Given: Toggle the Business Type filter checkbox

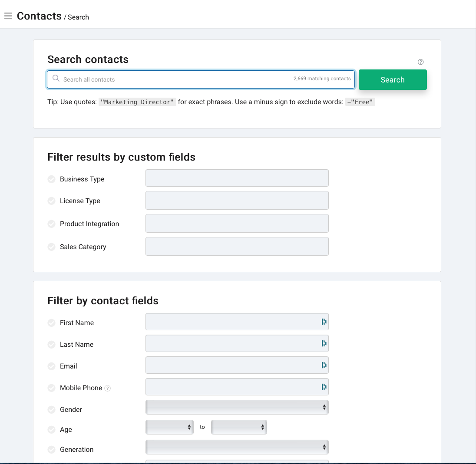Looking at the screenshot, I should [52, 179].
